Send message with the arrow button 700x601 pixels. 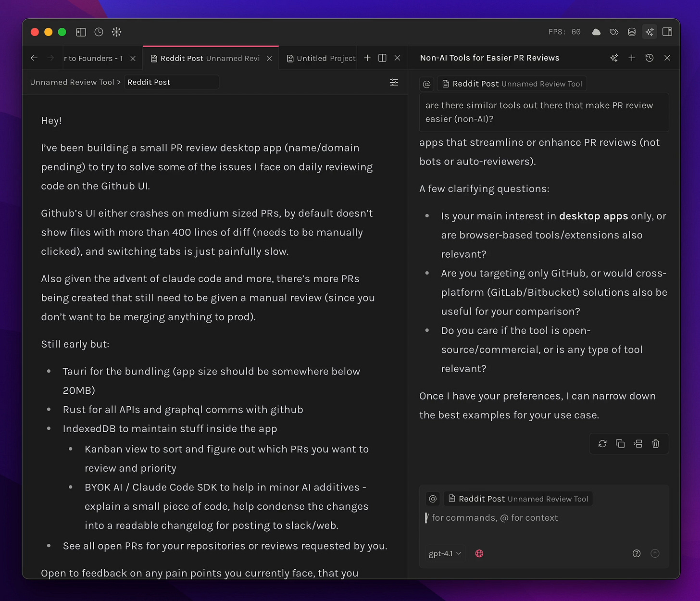[x=655, y=554]
